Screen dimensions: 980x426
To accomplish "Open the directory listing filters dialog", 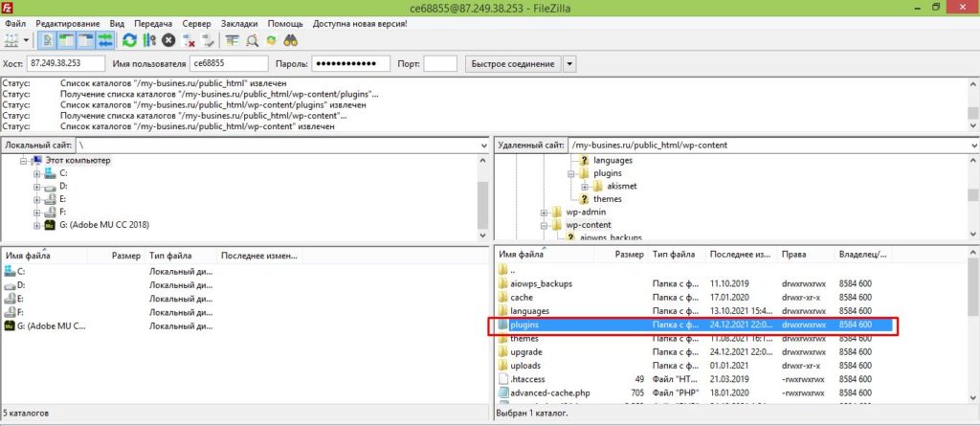I will (x=233, y=40).
